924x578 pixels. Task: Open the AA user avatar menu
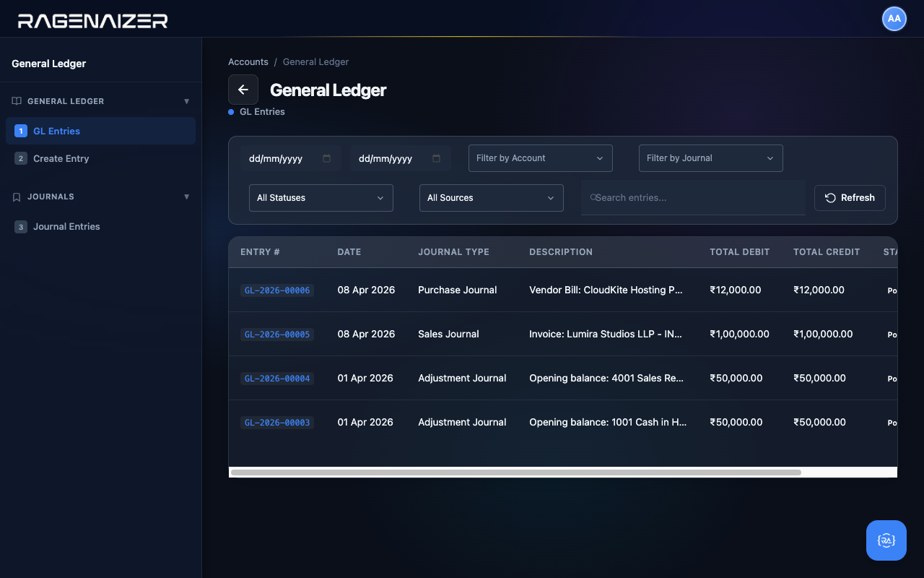894,19
